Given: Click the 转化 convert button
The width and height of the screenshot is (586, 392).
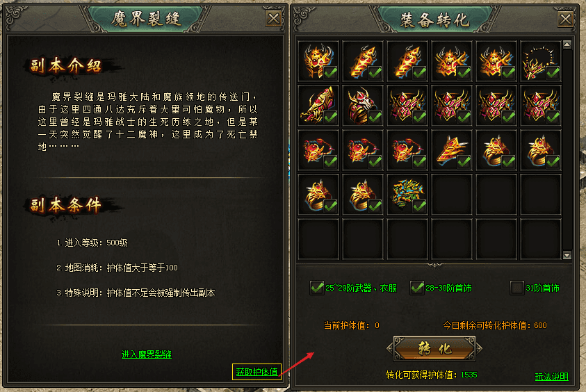Looking at the screenshot, I should [434, 349].
